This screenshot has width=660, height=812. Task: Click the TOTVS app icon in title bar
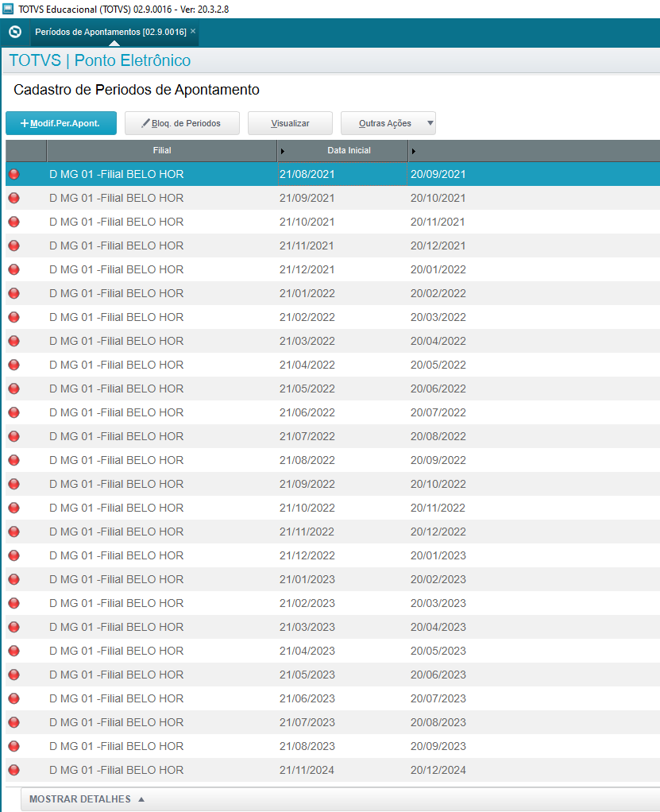click(9, 9)
